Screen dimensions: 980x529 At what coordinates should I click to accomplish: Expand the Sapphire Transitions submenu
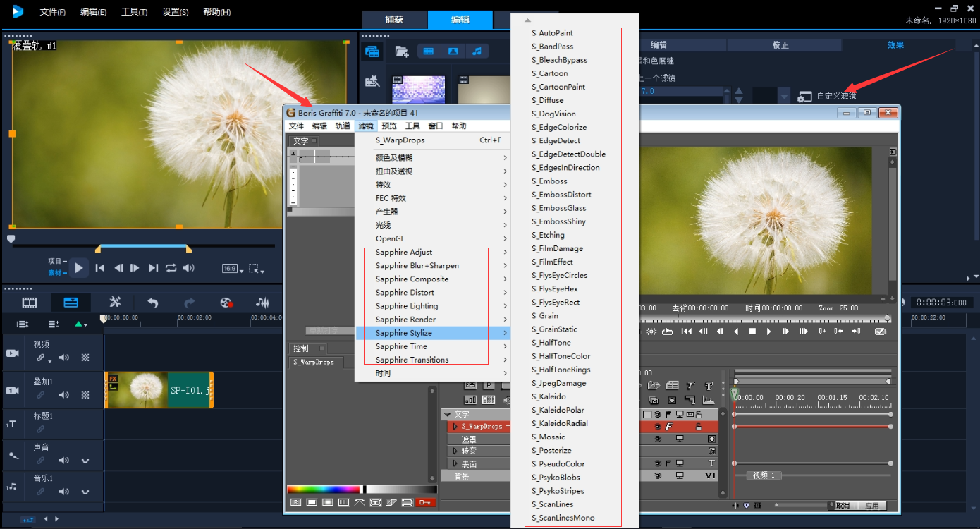433,360
